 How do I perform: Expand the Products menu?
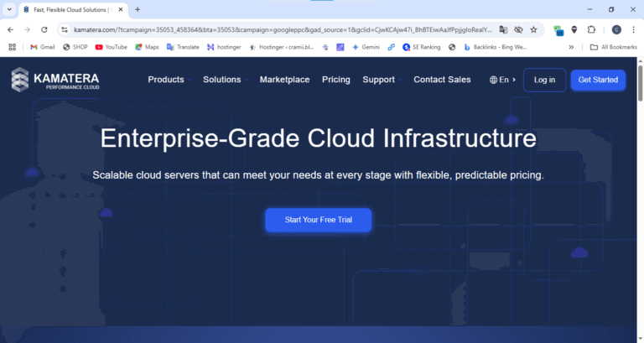pyautogui.click(x=169, y=80)
